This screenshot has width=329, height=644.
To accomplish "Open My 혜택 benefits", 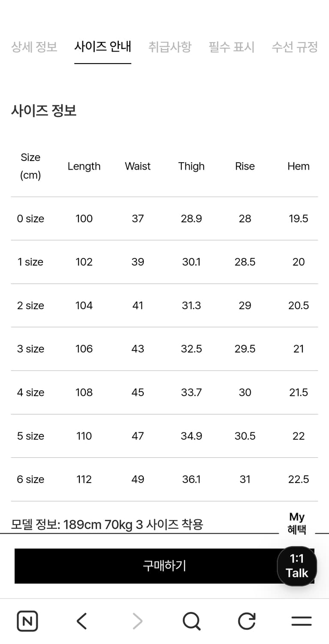I will point(297,523).
